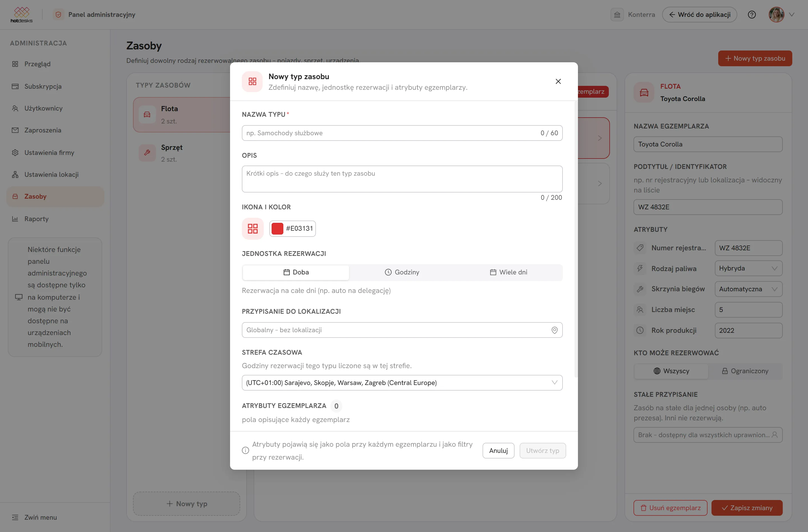Switch booking access to Ograniczony
This screenshot has height=532, width=808.
(745, 371)
